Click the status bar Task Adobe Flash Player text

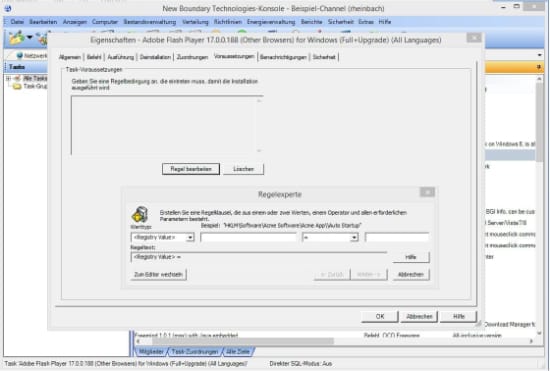(126, 364)
